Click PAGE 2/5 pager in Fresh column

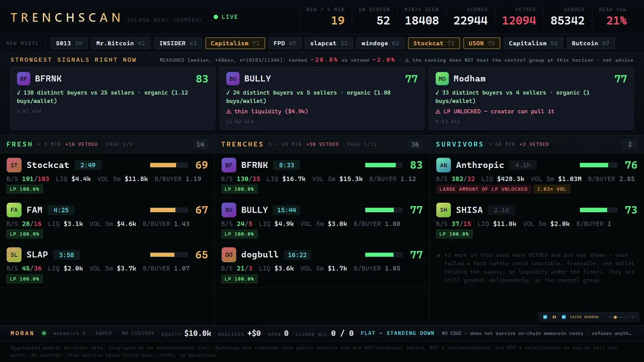[120, 144]
